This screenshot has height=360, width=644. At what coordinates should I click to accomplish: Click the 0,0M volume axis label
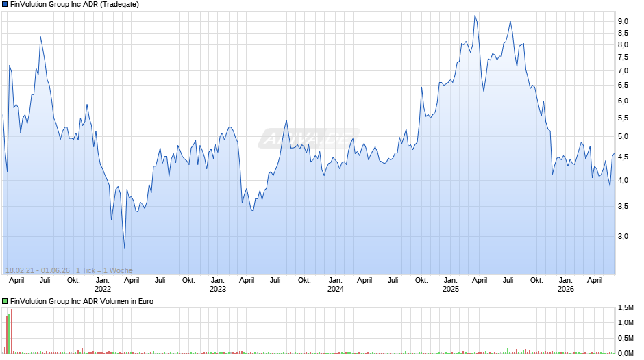pos(626,353)
